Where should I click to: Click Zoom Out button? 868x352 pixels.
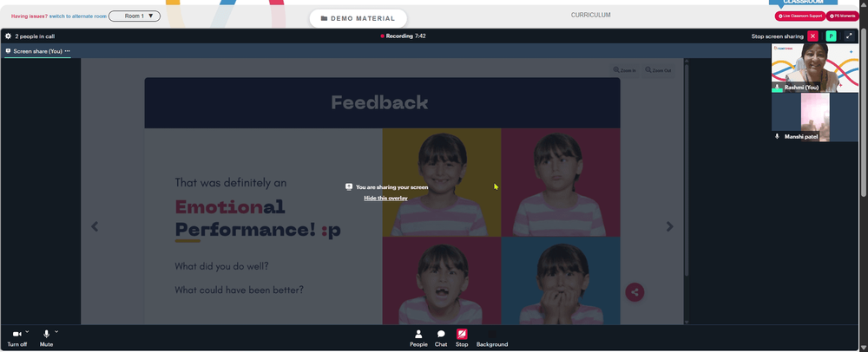[x=658, y=70]
